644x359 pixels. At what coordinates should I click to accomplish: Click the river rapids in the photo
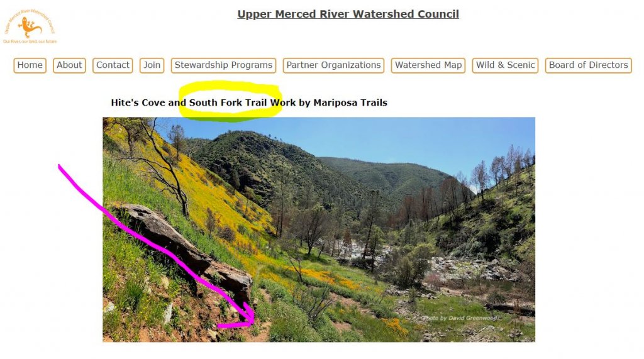365,251
